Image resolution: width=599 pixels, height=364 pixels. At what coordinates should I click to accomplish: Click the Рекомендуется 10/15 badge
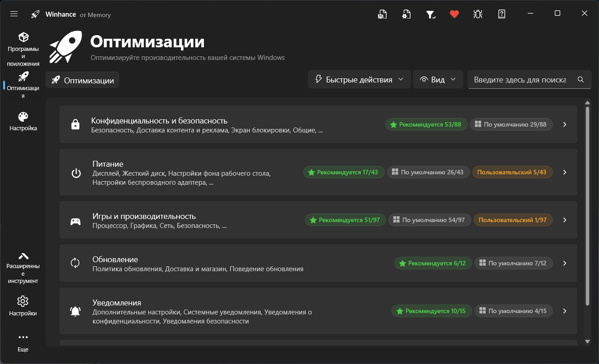coord(432,311)
